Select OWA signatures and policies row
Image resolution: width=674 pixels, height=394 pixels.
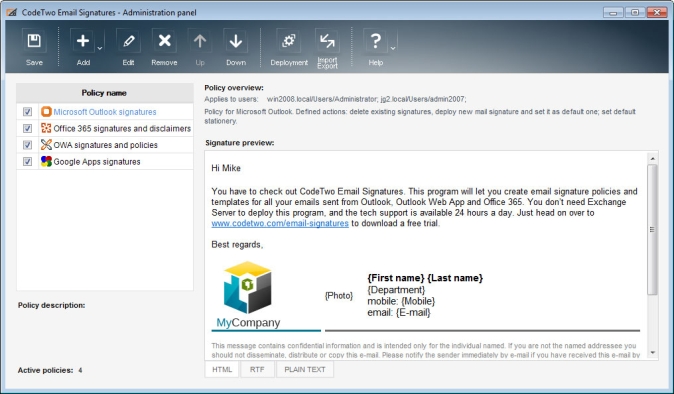click(105, 145)
